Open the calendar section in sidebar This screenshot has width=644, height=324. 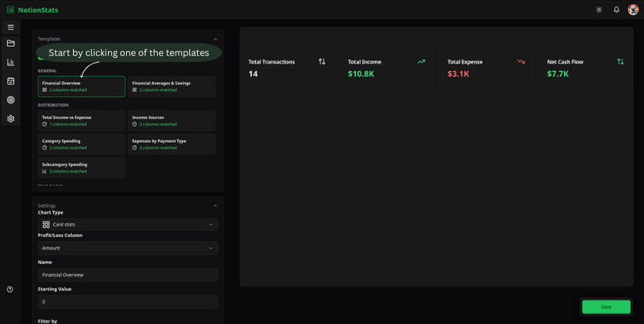[x=10, y=81]
